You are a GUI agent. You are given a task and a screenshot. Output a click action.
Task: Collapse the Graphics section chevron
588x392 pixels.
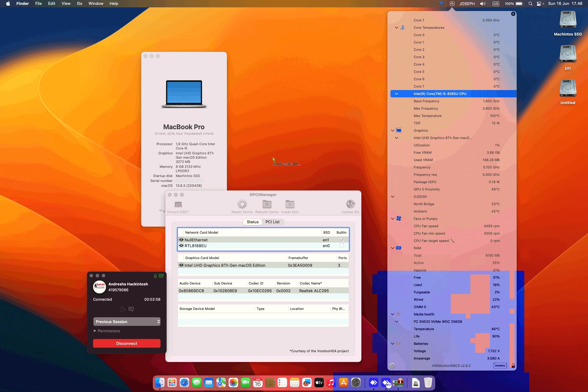pos(393,130)
